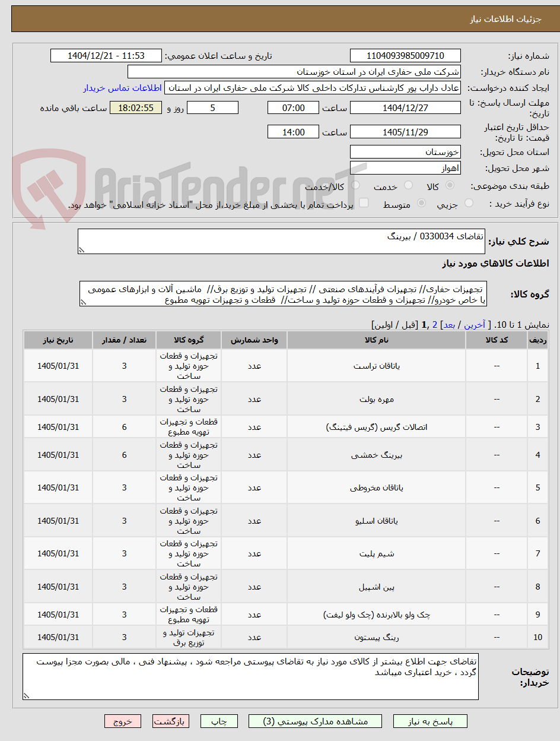560x741 pixels.
Task: Click group تجهیزات تولید و توزیع برق cell
Action: pyautogui.click(x=189, y=637)
